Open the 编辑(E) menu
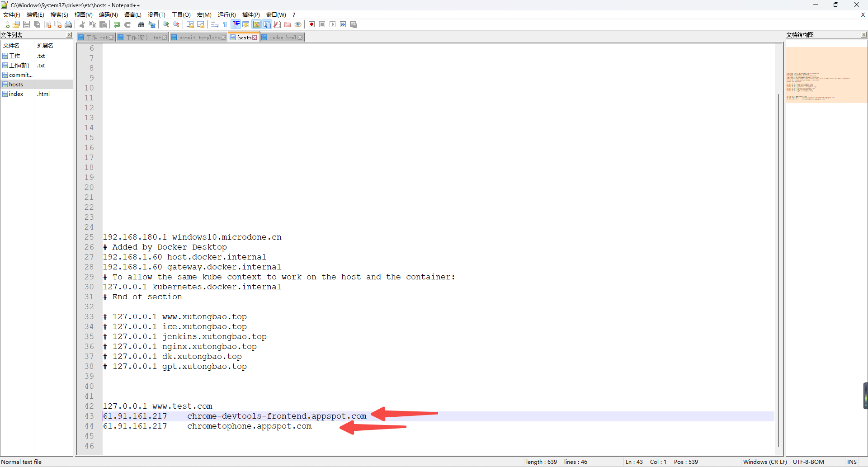This screenshot has width=868, height=467. click(35, 15)
